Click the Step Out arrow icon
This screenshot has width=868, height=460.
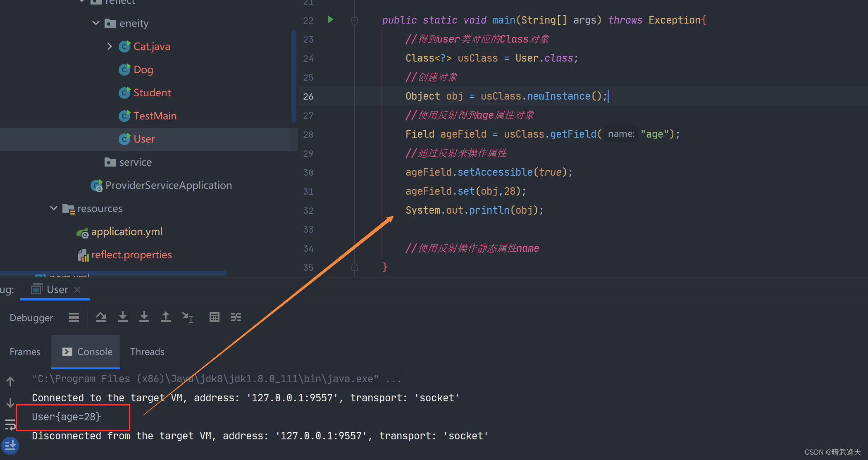tap(166, 317)
